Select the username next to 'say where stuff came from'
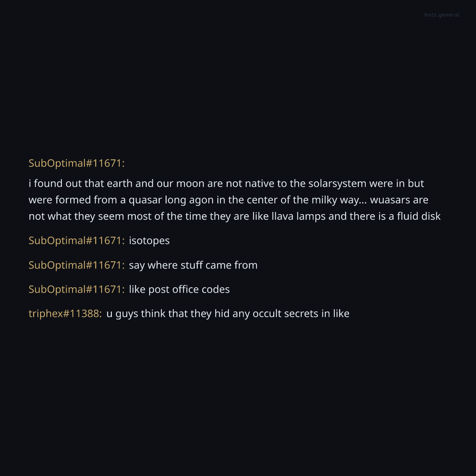 point(77,265)
